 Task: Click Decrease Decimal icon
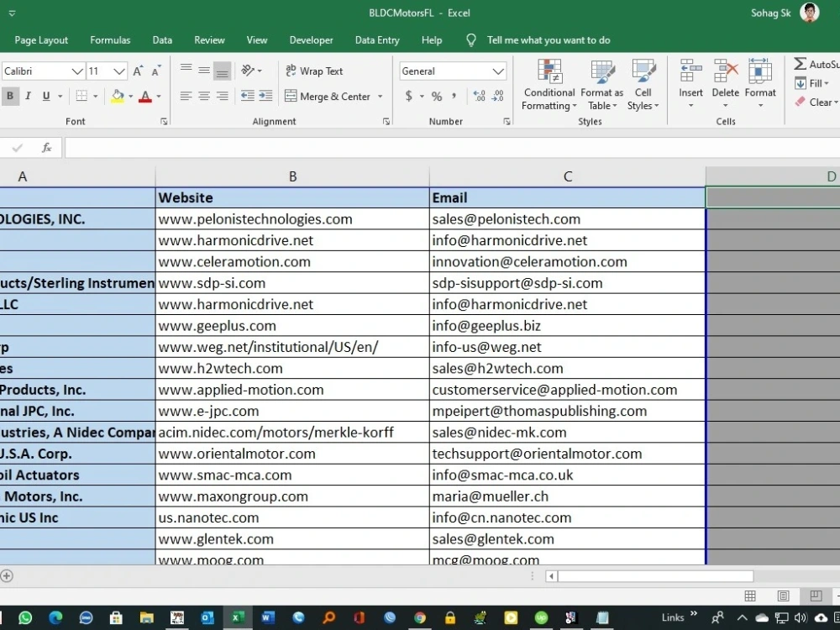click(x=497, y=97)
